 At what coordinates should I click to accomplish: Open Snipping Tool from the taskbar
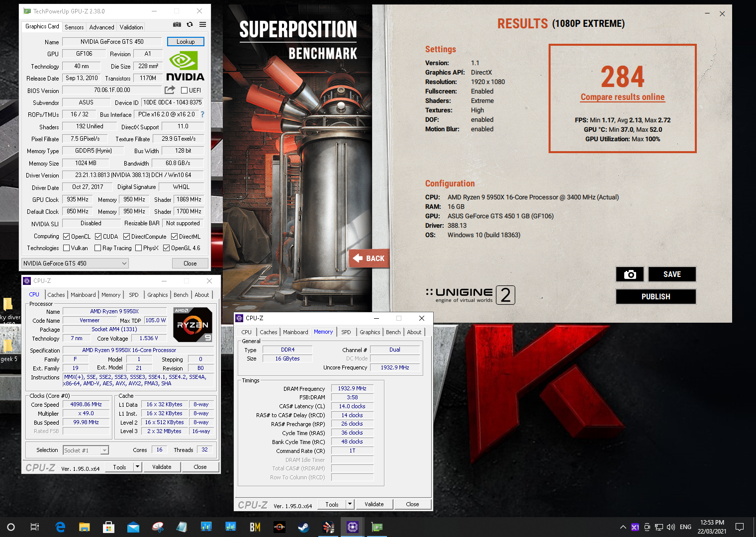click(x=158, y=527)
